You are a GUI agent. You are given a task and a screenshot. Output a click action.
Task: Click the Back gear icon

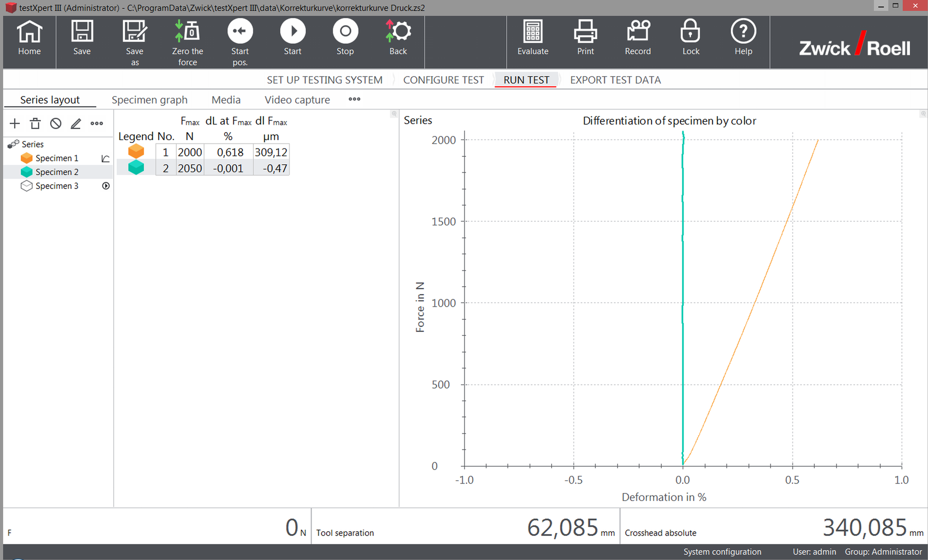click(x=398, y=32)
